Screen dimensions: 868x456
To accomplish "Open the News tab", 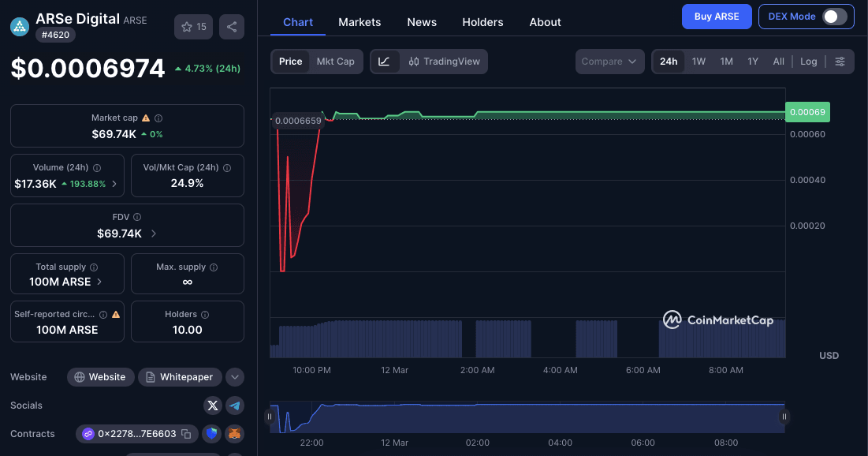I will 422,21.
